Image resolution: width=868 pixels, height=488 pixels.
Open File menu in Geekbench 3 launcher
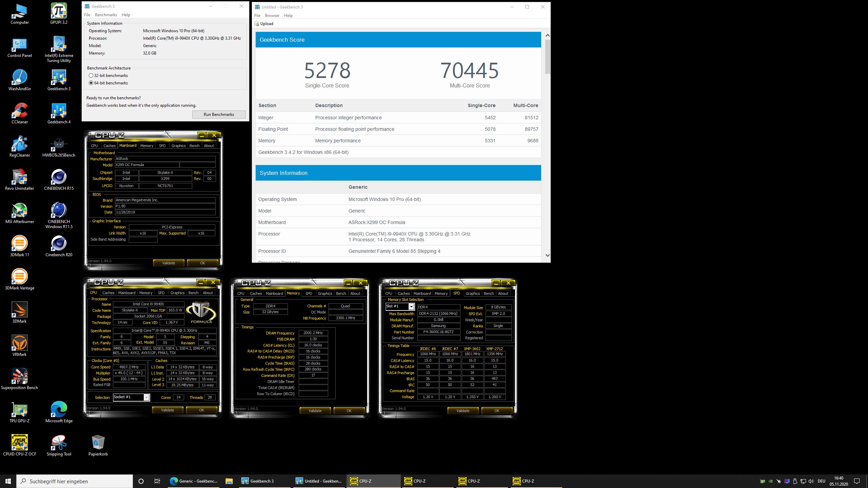click(x=87, y=15)
